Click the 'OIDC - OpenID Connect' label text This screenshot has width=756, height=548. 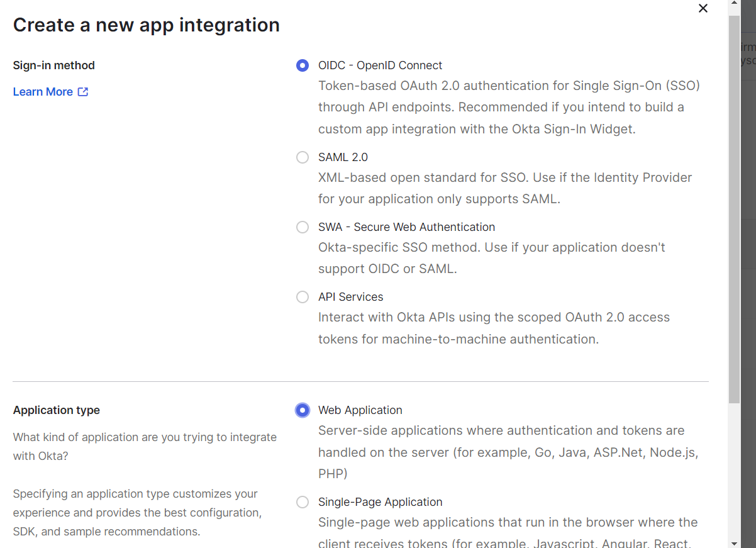point(380,65)
